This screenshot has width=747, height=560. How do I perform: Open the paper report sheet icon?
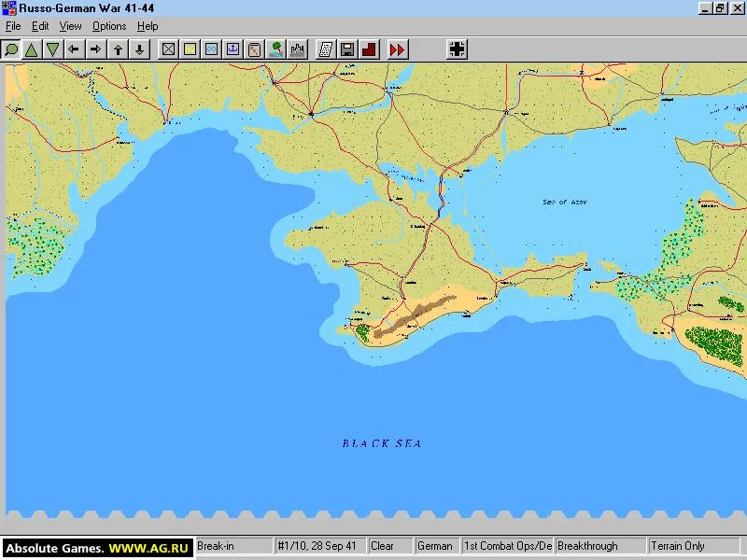click(326, 49)
